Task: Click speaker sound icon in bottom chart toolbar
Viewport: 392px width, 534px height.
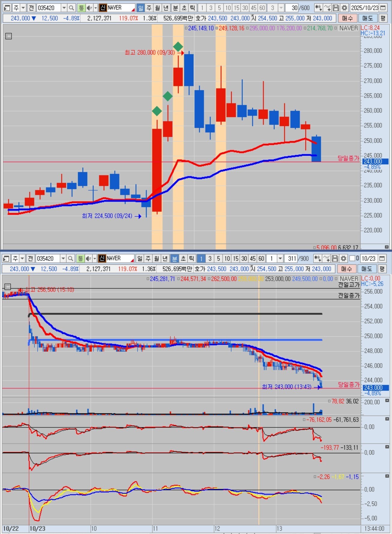Action: (88, 258)
